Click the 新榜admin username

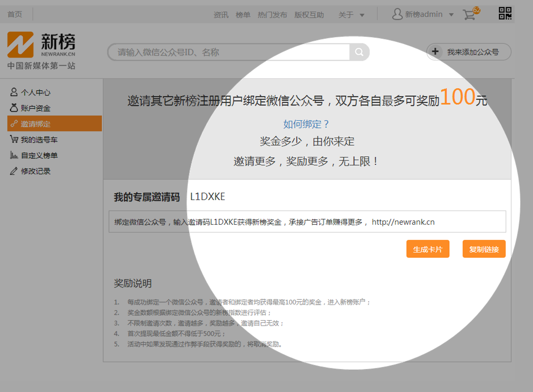[424, 14]
